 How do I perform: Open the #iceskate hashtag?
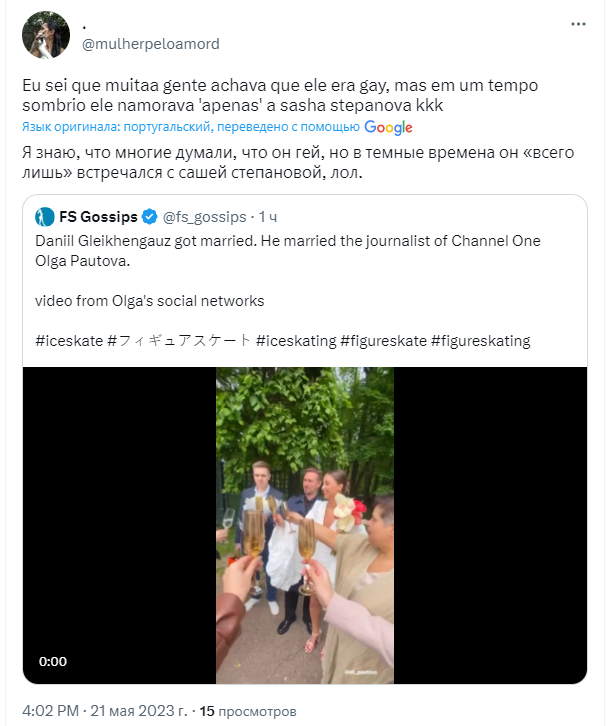point(69,341)
